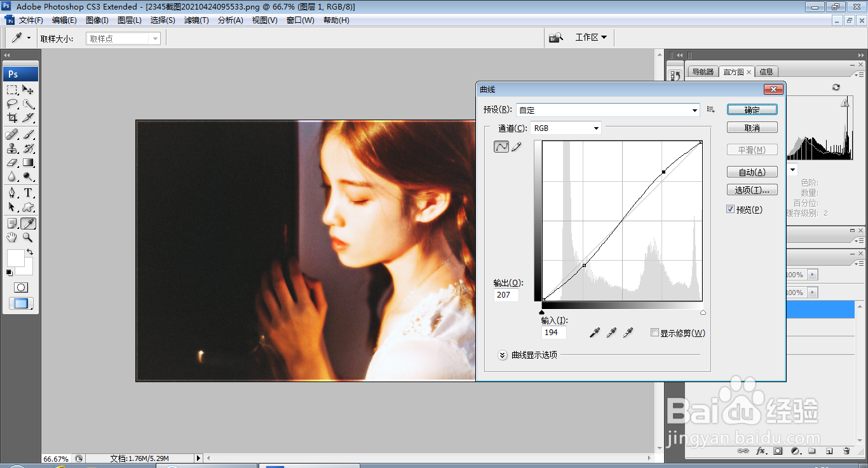Swap foreground and background colors

coord(30,252)
